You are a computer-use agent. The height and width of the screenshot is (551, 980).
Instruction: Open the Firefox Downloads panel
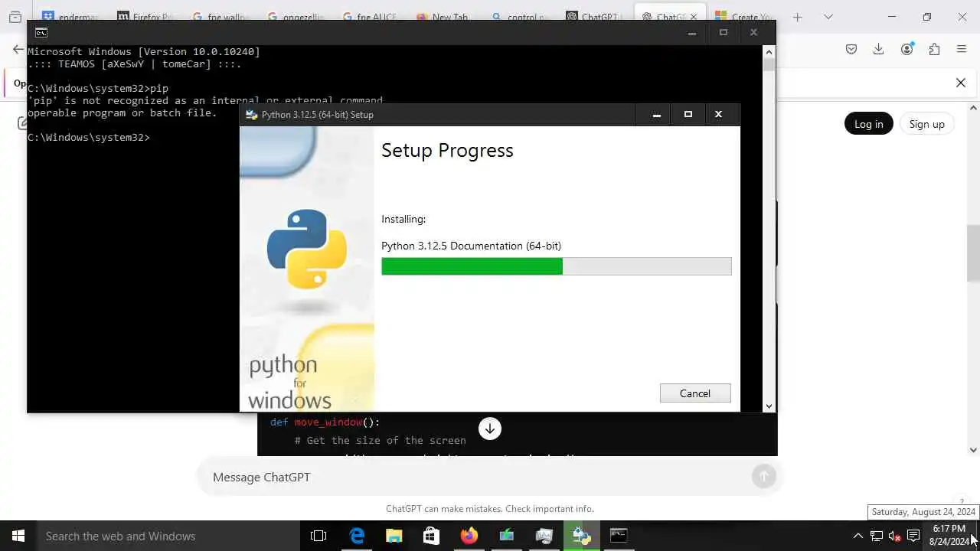[879, 49]
